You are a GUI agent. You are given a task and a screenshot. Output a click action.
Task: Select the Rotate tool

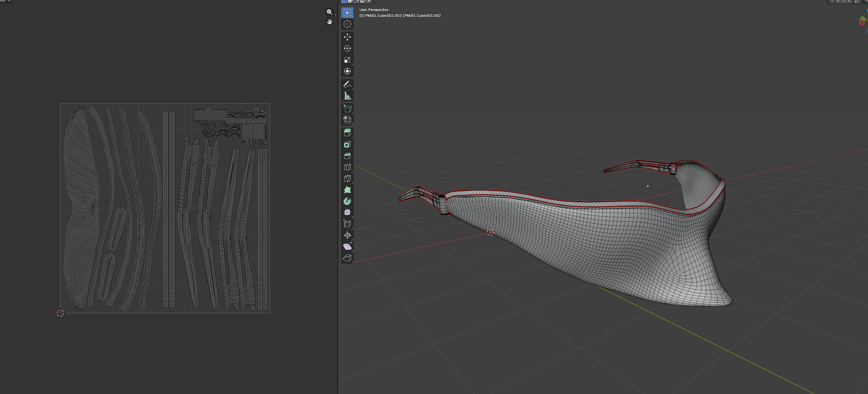(347, 48)
